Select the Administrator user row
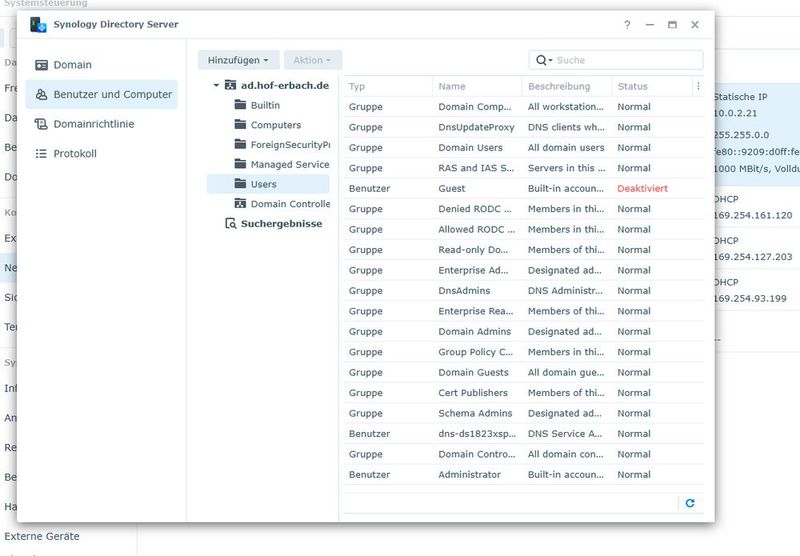The height and width of the screenshot is (556, 800). (524, 474)
